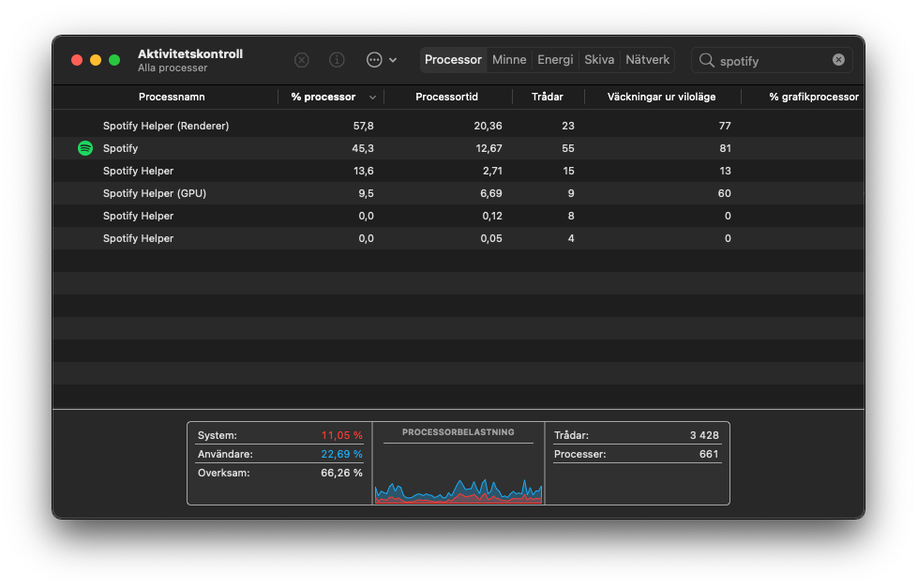Screen dimensions: 917x588
Task: Close the Aktivitetskontroll window
Action: 77,60
